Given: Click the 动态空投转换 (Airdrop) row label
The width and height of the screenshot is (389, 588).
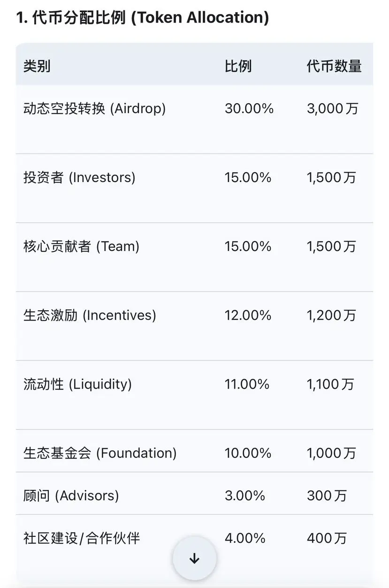Looking at the screenshot, I should pyautogui.click(x=94, y=109).
